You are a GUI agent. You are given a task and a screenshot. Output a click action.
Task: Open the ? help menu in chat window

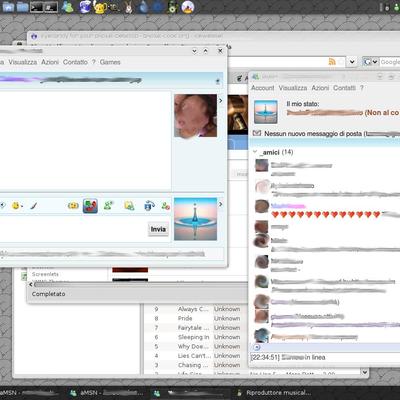[94, 62]
